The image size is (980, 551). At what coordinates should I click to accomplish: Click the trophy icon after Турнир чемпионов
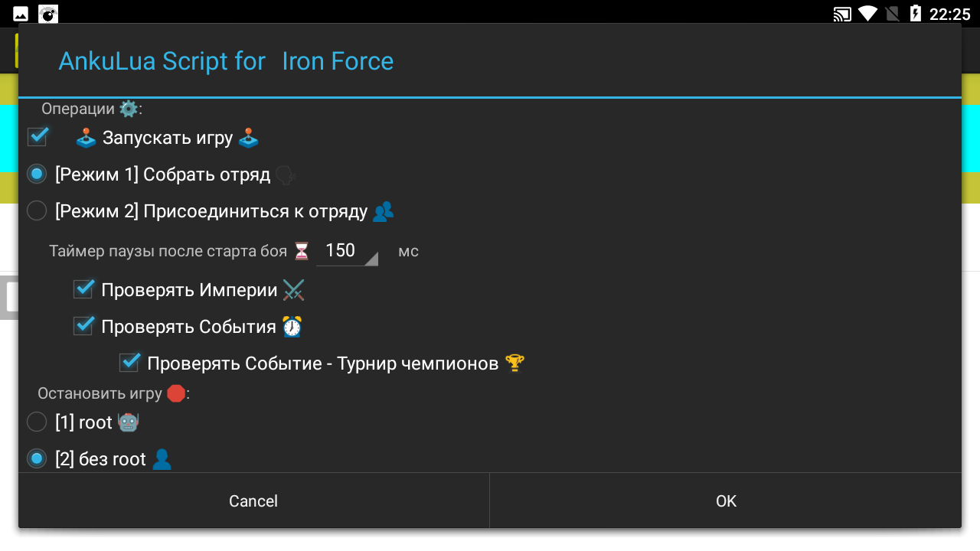(x=514, y=364)
